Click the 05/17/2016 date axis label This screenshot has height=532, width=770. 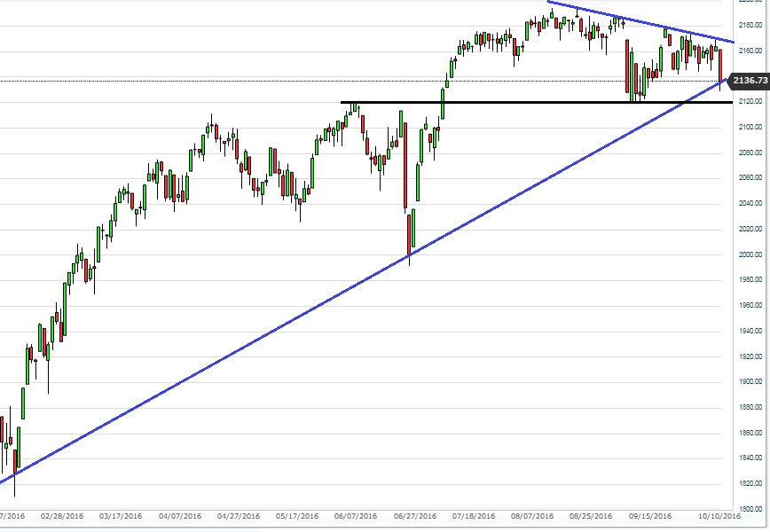pyautogui.click(x=297, y=516)
